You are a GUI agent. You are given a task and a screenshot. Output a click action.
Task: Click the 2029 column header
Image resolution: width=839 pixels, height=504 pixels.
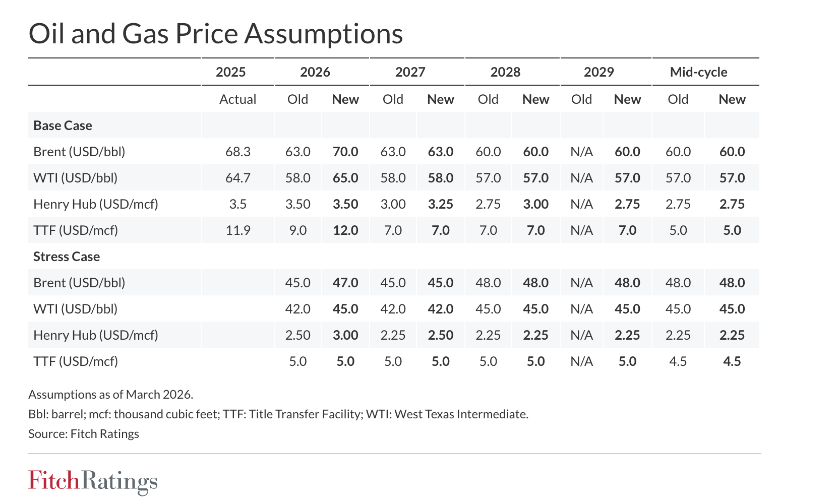(x=598, y=72)
